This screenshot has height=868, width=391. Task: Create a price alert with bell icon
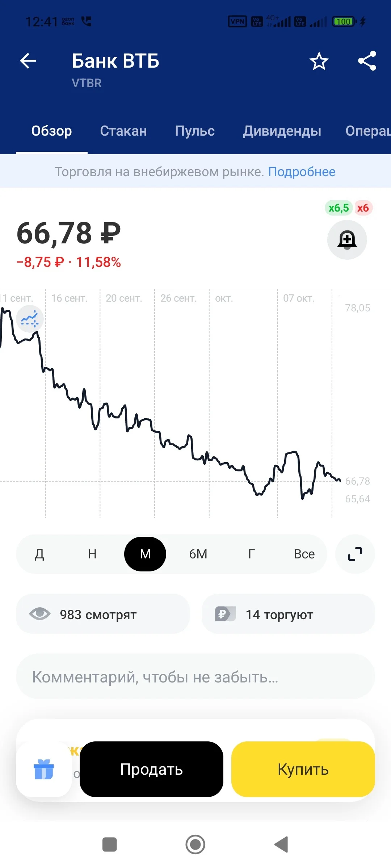click(347, 240)
